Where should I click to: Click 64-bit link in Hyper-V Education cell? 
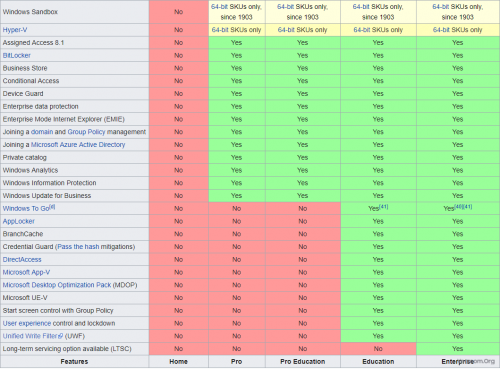point(362,30)
